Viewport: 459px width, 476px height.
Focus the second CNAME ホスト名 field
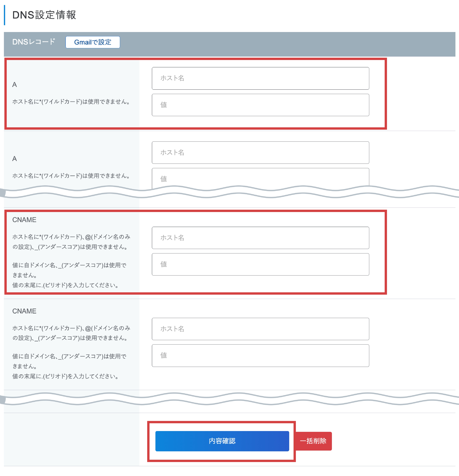260,329
